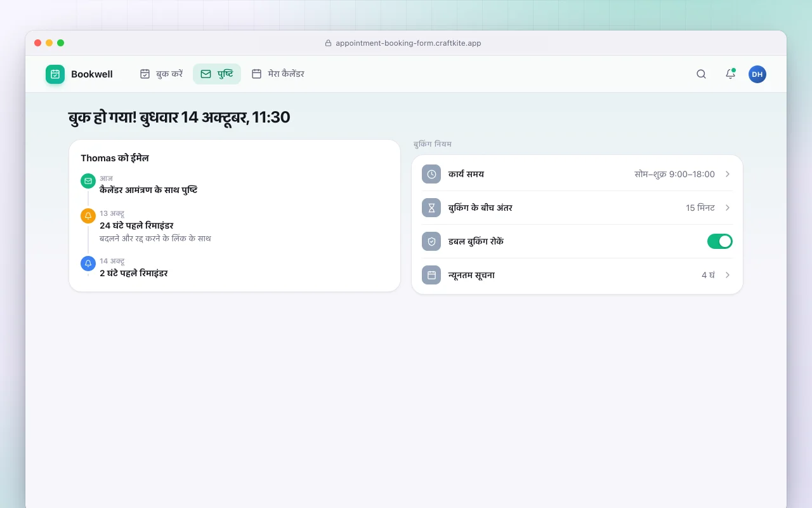Viewport: 812px width, 508px height.
Task: Click the Bookwell brand name
Action: coord(92,74)
